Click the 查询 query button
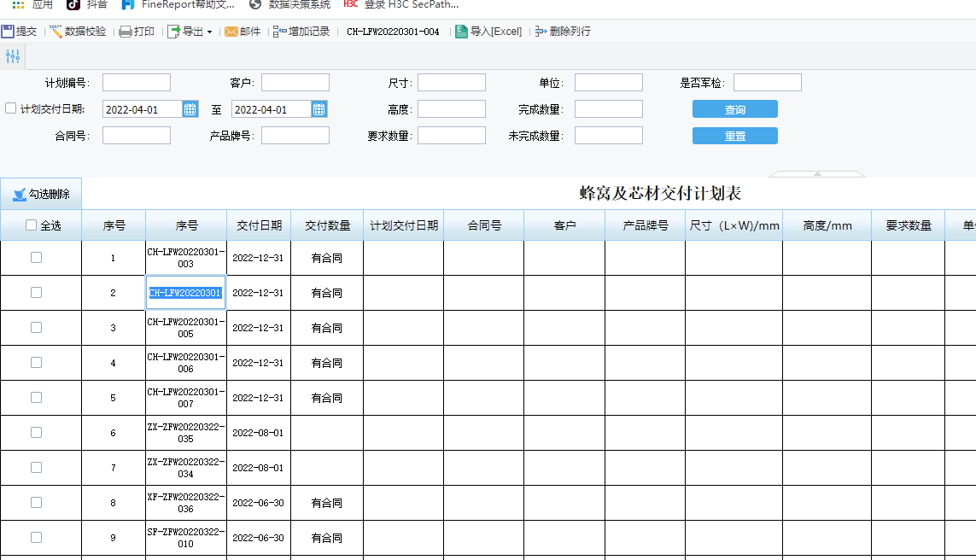 coord(734,109)
